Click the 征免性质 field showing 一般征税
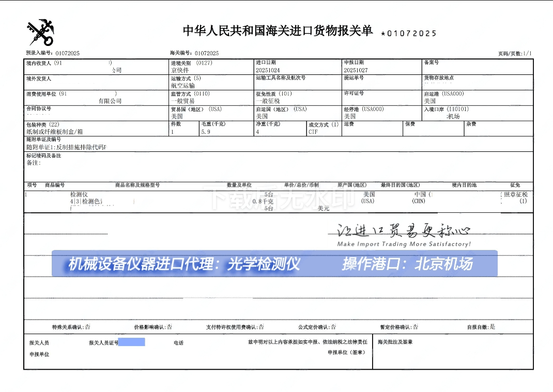 point(267,101)
